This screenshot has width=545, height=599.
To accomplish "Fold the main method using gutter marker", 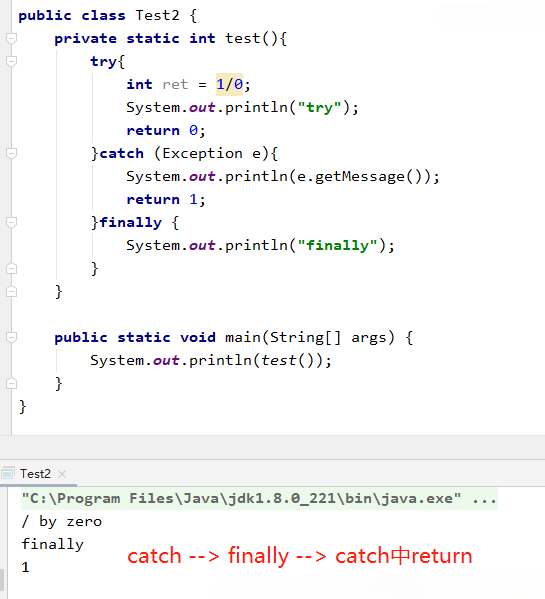I will [x=11, y=337].
